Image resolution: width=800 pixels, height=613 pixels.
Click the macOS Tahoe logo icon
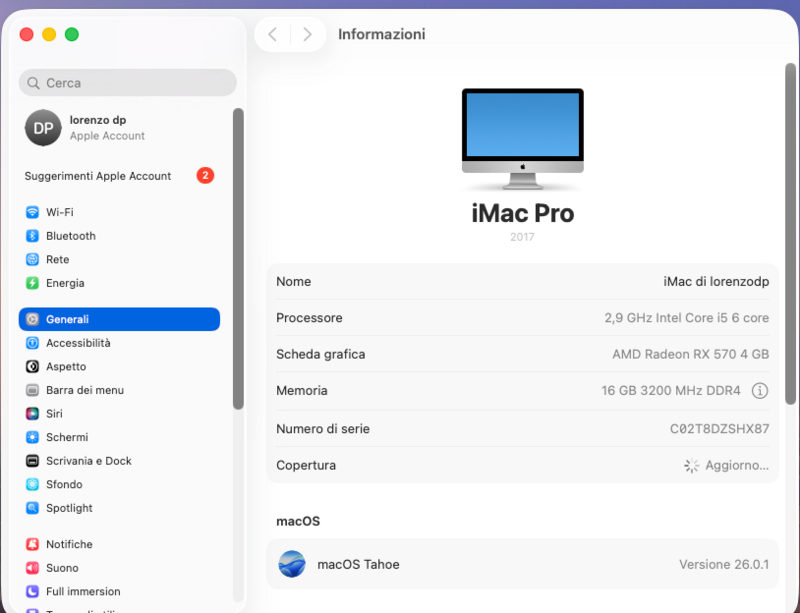point(292,564)
